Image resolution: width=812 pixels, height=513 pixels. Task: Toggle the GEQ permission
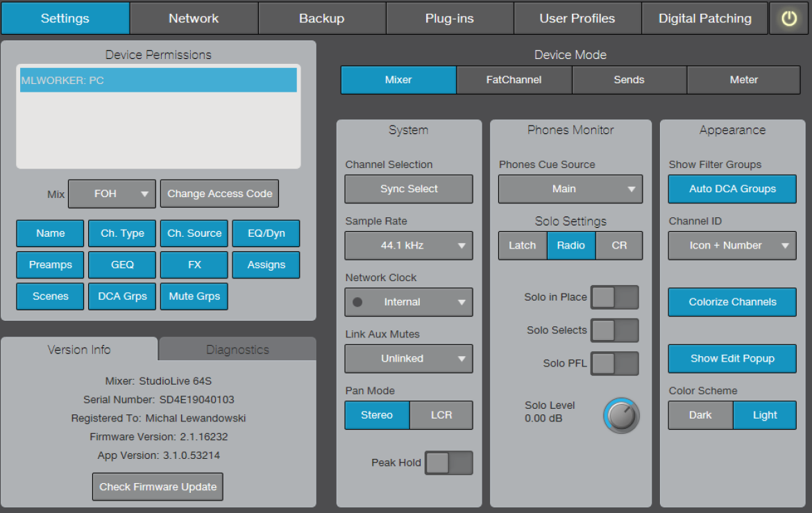coord(122,264)
